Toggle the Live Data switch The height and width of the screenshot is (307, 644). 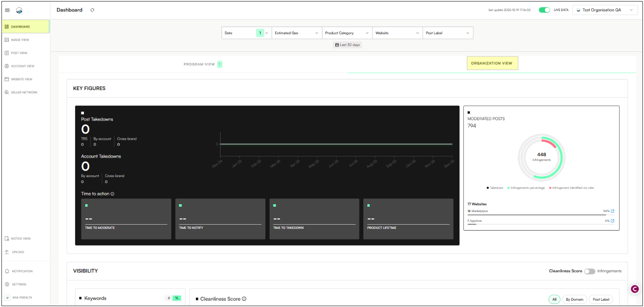(x=544, y=10)
